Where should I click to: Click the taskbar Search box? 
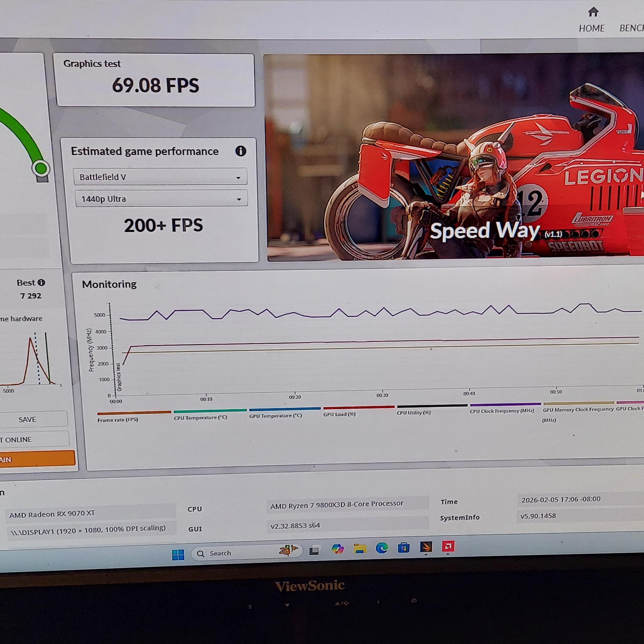point(247,552)
